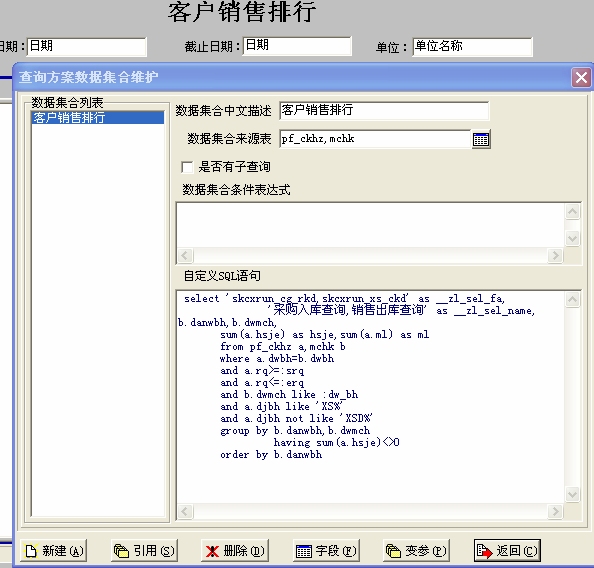This screenshot has width=594, height=568.
Task: Click the condition expression scroll down arrow
Action: (572, 238)
